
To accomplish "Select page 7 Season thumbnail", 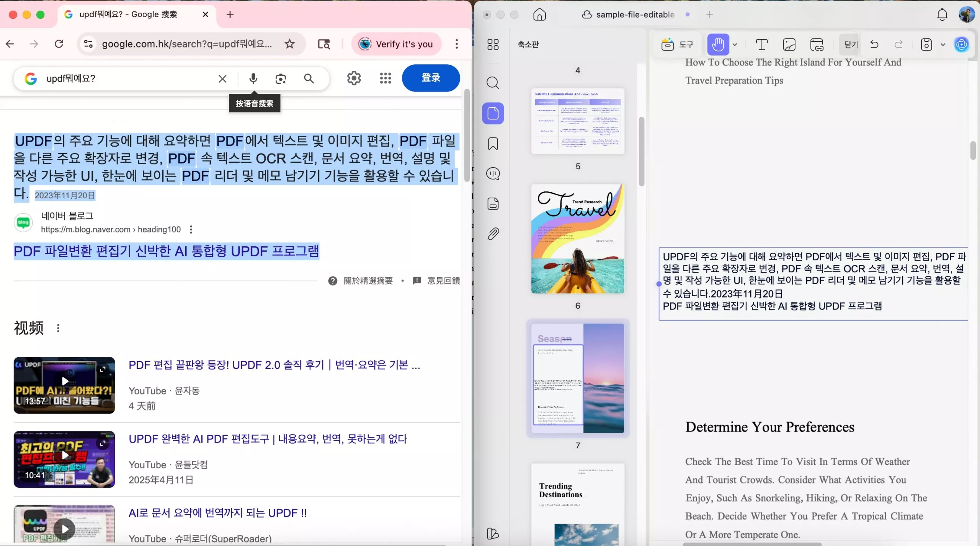I will coord(578,379).
